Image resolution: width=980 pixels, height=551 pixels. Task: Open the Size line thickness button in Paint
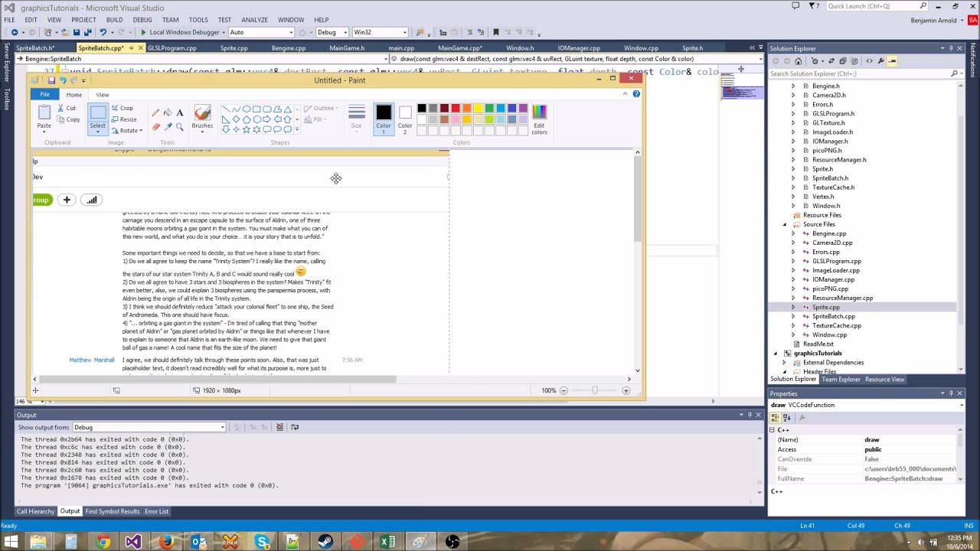[356, 119]
